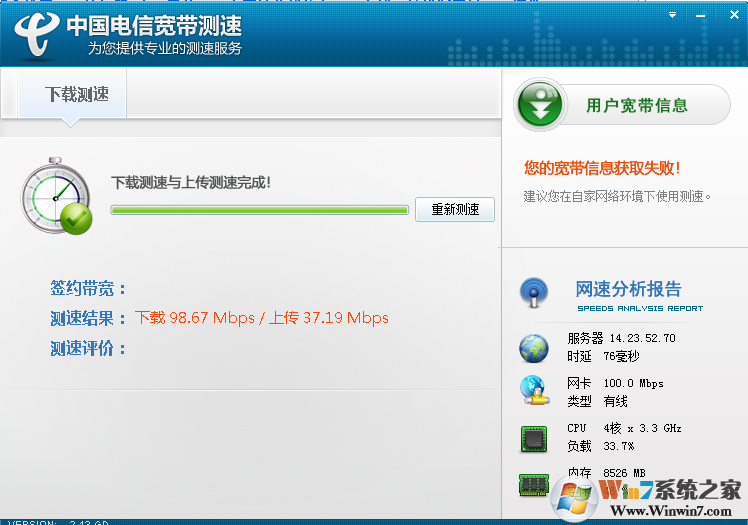
Task: Click the China Telecom logo icon
Action: [x=36, y=33]
